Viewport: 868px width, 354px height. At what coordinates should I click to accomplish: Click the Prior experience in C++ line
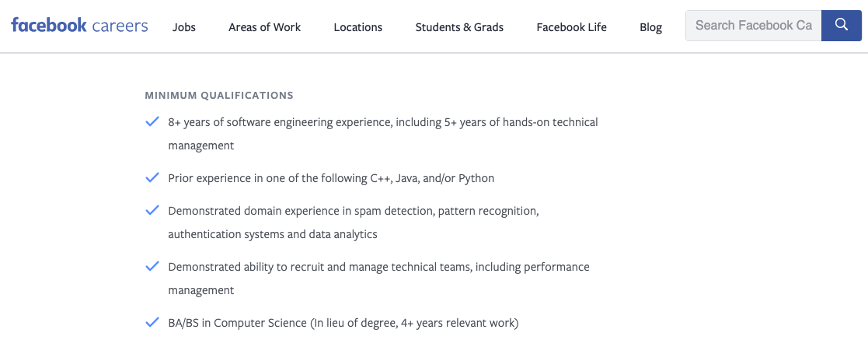tap(331, 178)
